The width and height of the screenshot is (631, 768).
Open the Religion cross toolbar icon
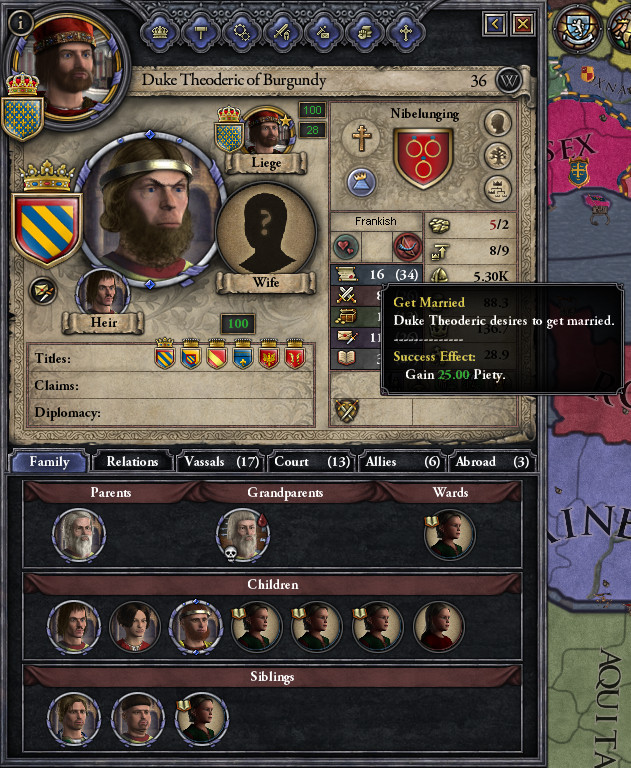(x=406, y=33)
